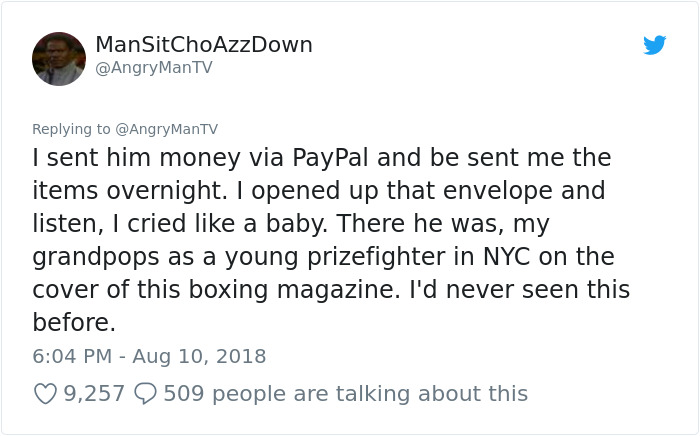Click the Twitter bird logo icon
Screen dimensions: 700x436
click(x=655, y=45)
